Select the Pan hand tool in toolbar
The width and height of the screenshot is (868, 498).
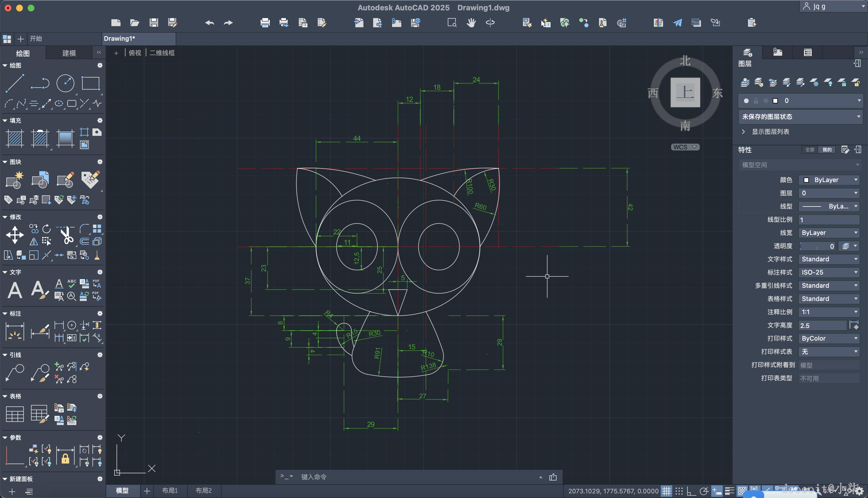pyautogui.click(x=471, y=23)
